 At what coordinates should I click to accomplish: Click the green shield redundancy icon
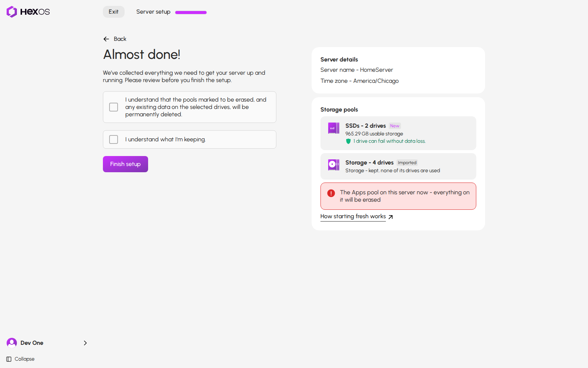pos(348,141)
